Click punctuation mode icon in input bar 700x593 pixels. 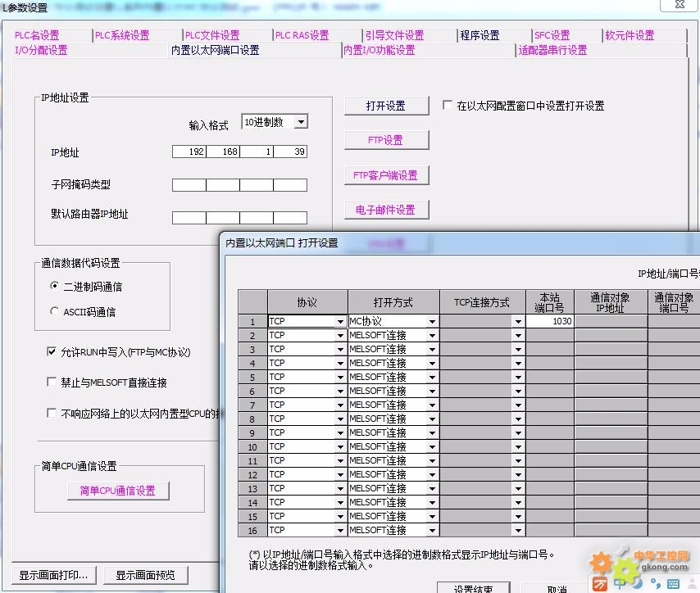[x=656, y=582]
